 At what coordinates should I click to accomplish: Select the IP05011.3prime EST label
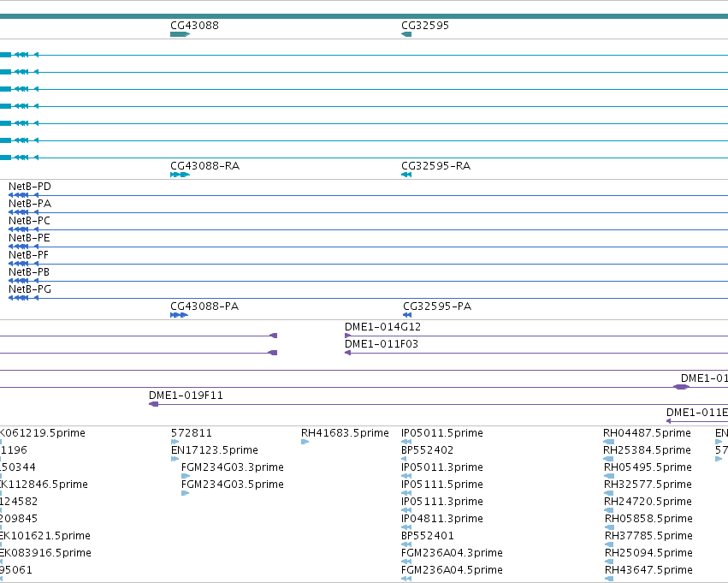point(442,467)
